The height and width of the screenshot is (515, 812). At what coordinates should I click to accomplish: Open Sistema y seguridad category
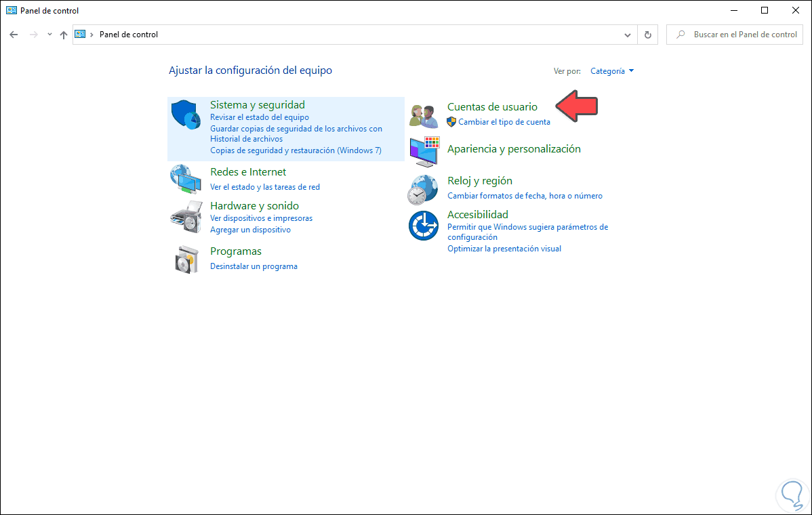(258, 104)
